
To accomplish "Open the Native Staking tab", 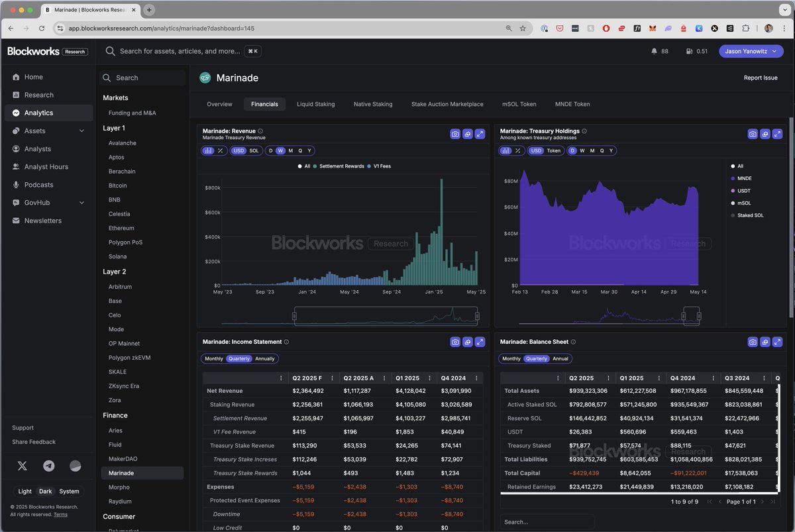I will click(x=373, y=104).
